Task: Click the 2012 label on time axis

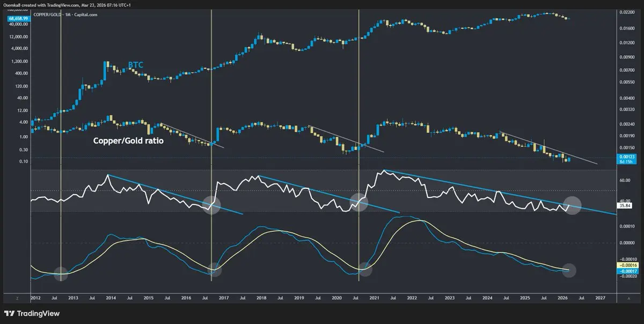Action: point(35,297)
